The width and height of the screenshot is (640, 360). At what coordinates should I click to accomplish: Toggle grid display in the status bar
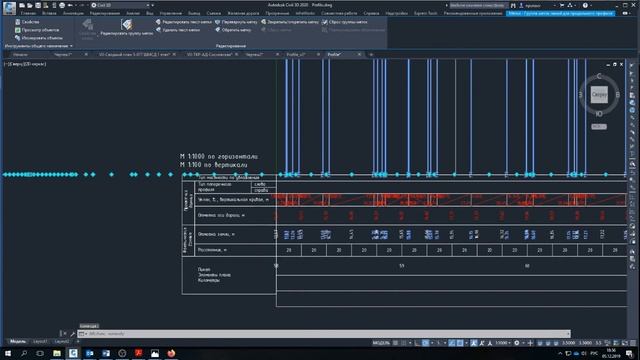395,343
